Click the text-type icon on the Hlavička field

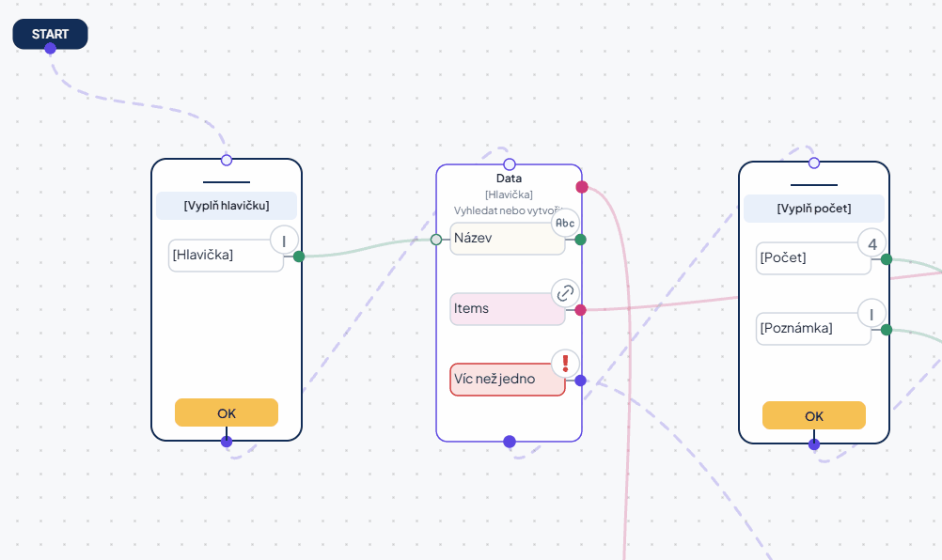click(x=284, y=241)
